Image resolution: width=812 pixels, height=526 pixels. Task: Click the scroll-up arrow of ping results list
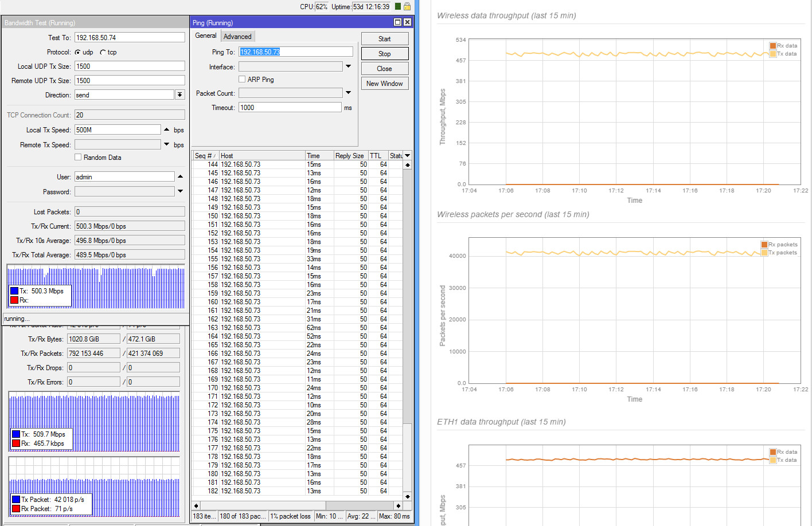408,165
